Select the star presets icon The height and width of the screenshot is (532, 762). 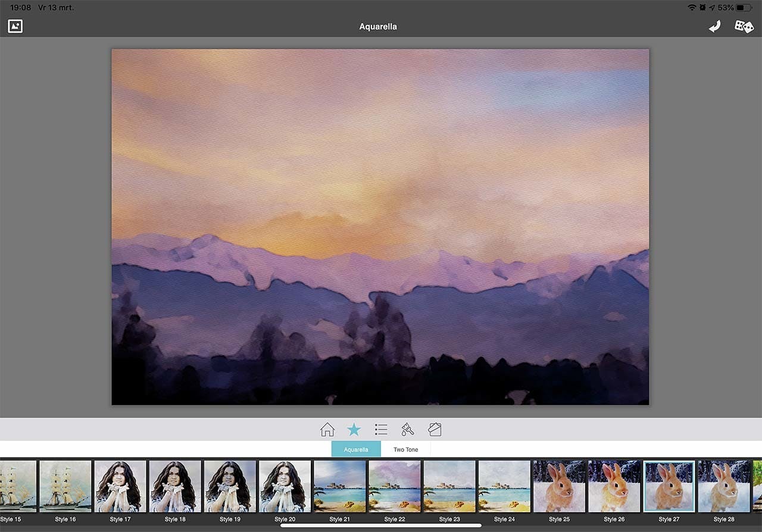click(354, 429)
